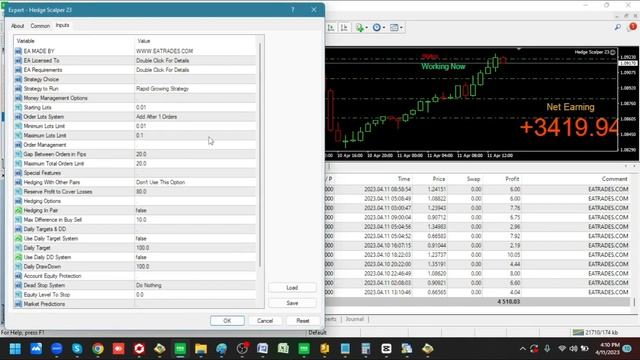Open the Windows Start menu
The image size is (640, 360).
point(15,349)
